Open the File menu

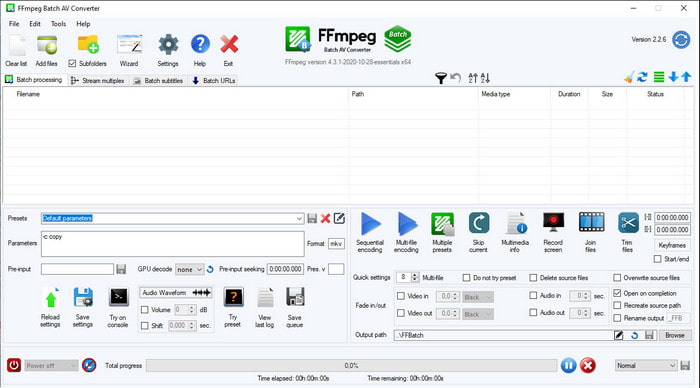(14, 24)
